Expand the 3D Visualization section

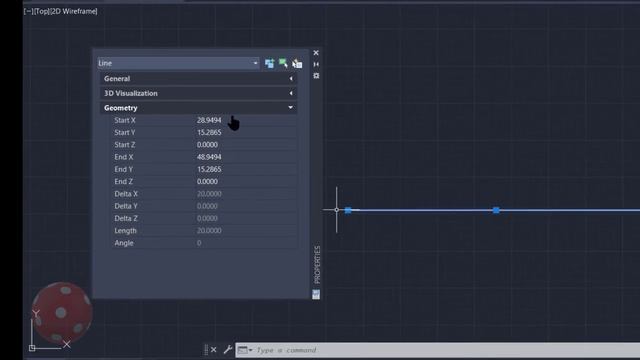tap(198, 93)
